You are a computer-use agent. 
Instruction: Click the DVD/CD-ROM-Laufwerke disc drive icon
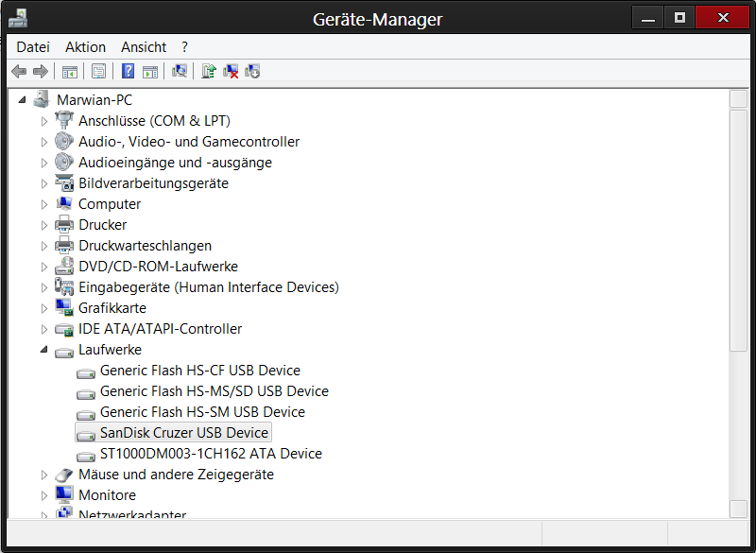coord(64,267)
